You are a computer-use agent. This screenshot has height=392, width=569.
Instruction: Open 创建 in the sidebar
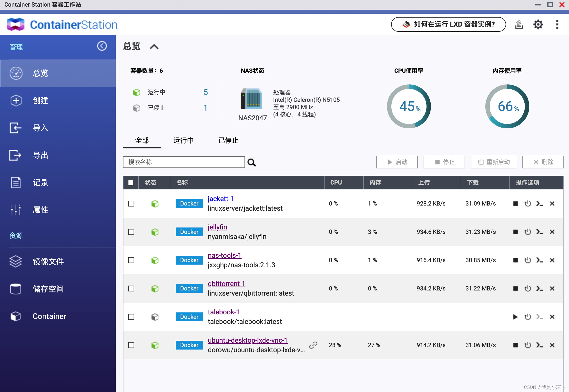pyautogui.click(x=58, y=101)
